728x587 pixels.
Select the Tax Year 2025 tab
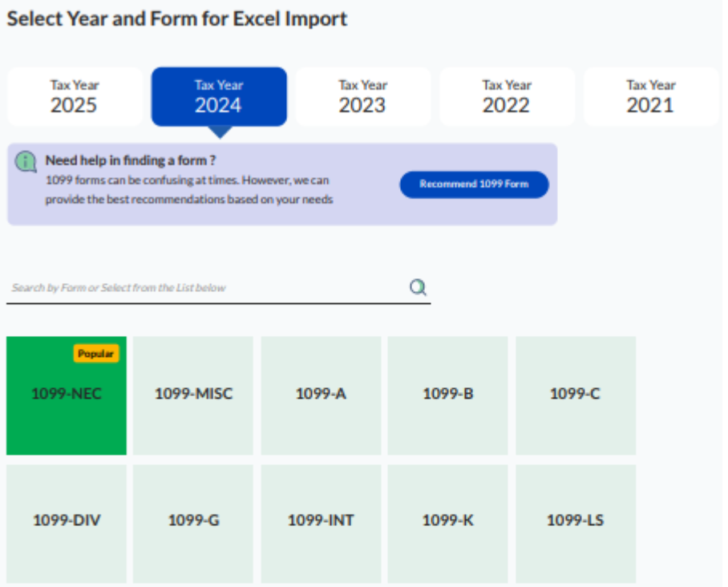(74, 96)
